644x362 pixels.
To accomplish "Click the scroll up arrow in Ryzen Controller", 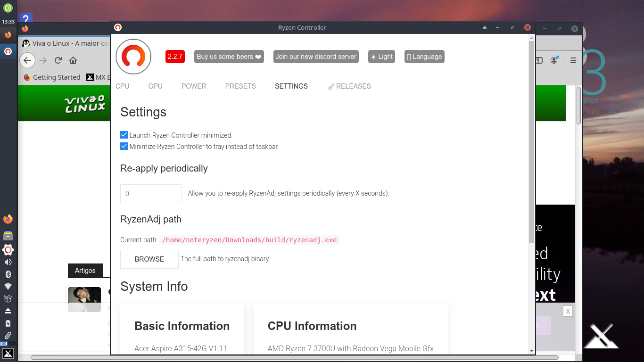I will coord(532,38).
